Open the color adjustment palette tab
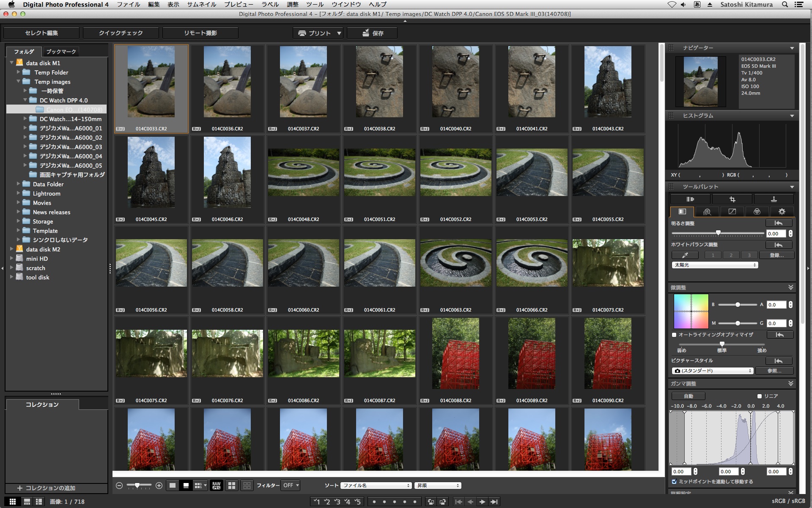 click(757, 212)
